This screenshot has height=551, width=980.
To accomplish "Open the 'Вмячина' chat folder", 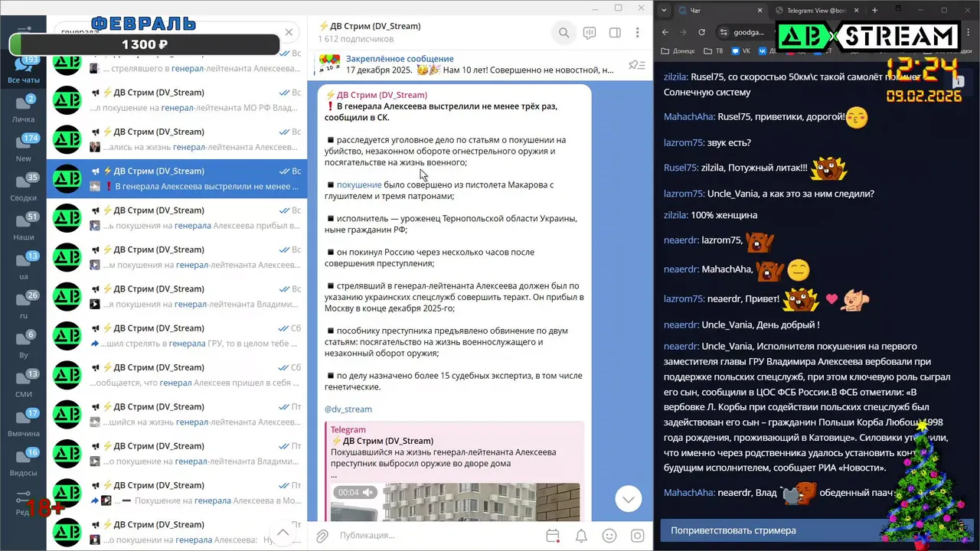I will (x=24, y=423).
